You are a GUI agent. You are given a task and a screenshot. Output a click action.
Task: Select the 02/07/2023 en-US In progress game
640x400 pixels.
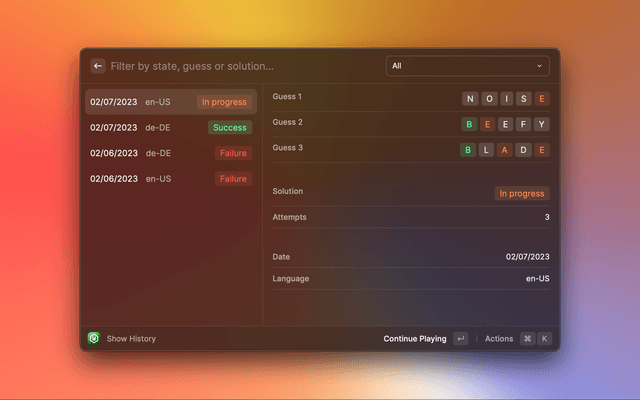[170, 102]
